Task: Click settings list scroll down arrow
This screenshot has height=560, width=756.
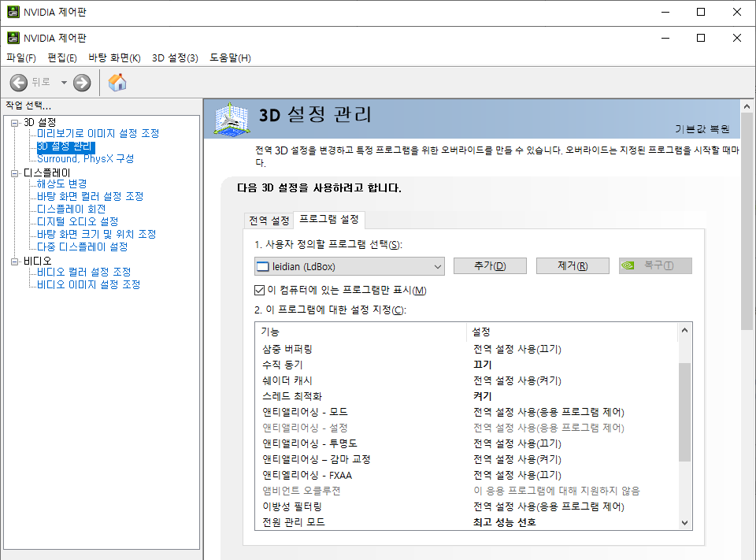Action: click(x=684, y=523)
